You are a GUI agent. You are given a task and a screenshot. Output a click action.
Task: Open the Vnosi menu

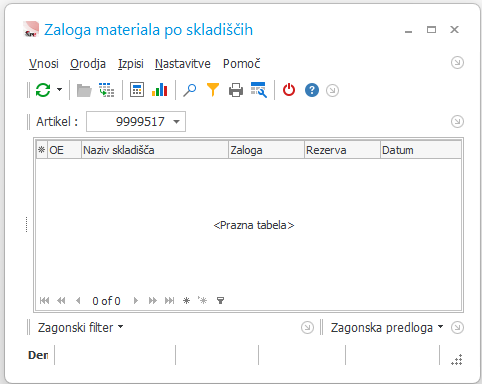pos(44,64)
